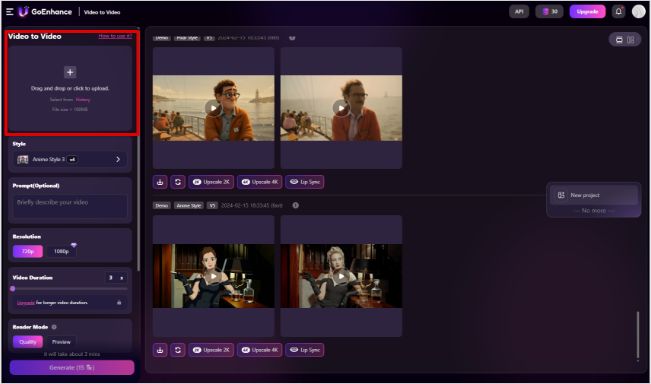Select New project in the side panel
651x384 pixels.
click(x=594, y=195)
